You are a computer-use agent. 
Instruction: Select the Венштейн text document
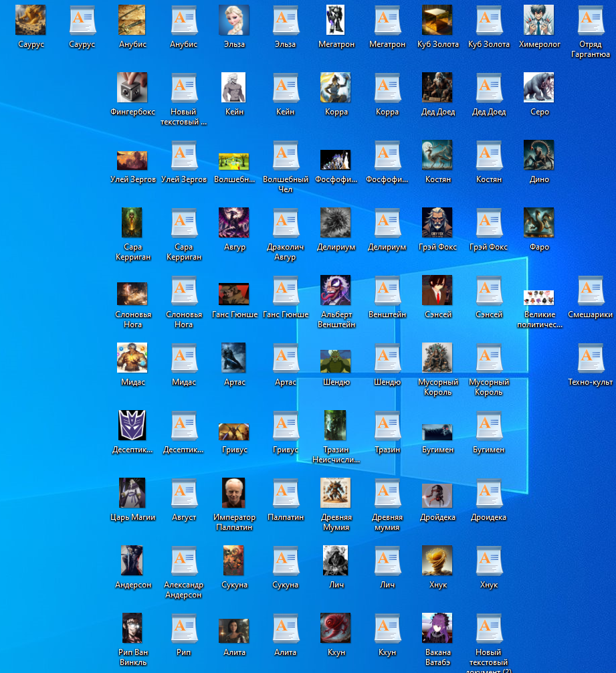pyautogui.click(x=387, y=290)
